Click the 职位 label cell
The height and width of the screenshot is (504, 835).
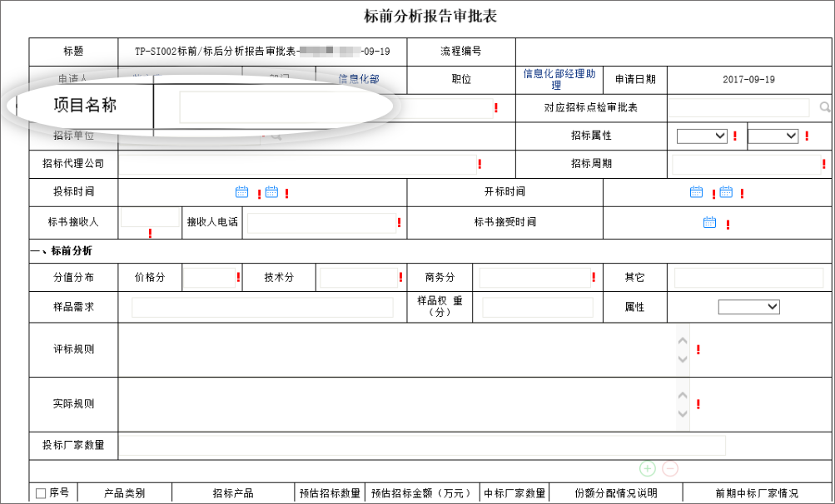point(461,80)
